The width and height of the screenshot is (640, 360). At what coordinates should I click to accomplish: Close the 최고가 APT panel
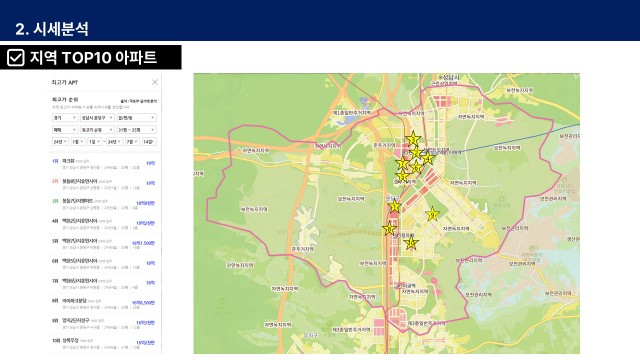pos(155,82)
